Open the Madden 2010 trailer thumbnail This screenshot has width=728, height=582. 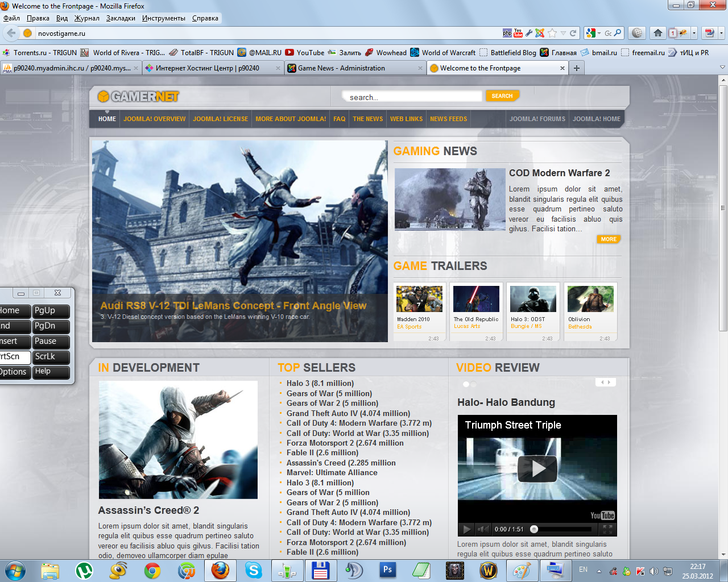(x=419, y=299)
